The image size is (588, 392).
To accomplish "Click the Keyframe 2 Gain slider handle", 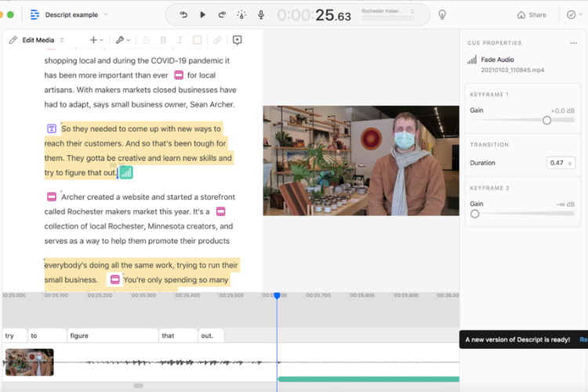I will [475, 214].
